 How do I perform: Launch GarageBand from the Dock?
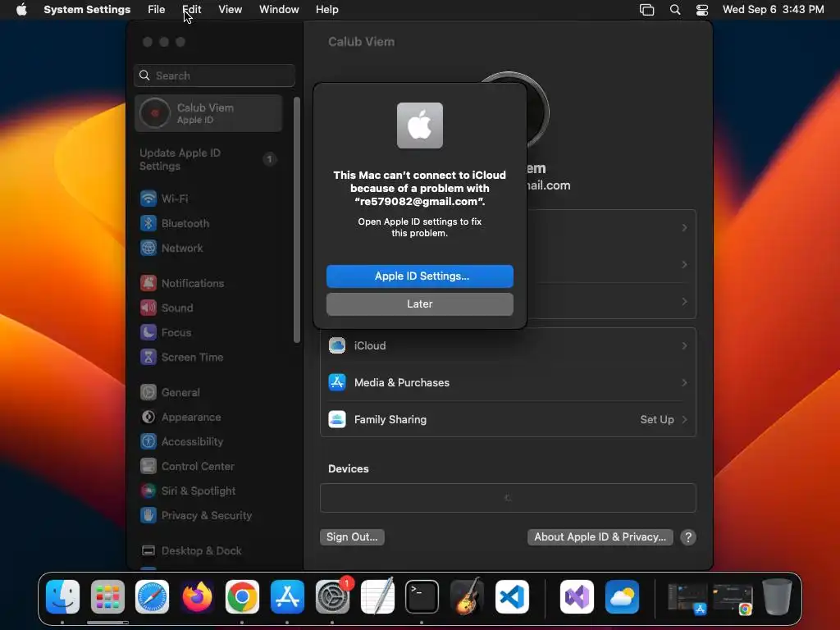467,596
